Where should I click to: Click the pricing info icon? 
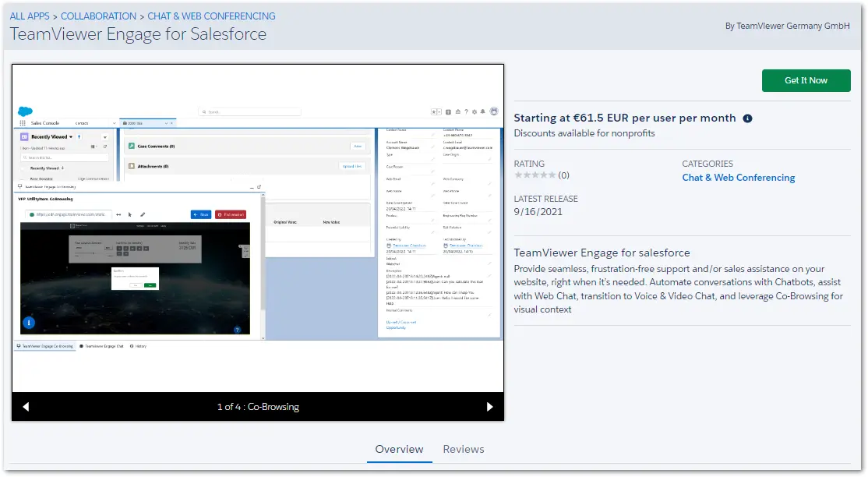pyautogui.click(x=747, y=118)
